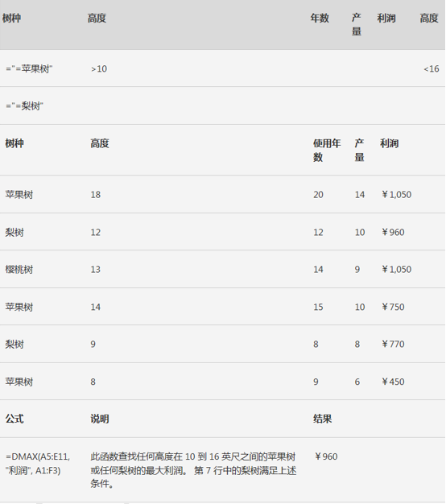Select the >10 height criteria cell
Viewport: 446px width, 504px height.
pyautogui.click(x=99, y=68)
